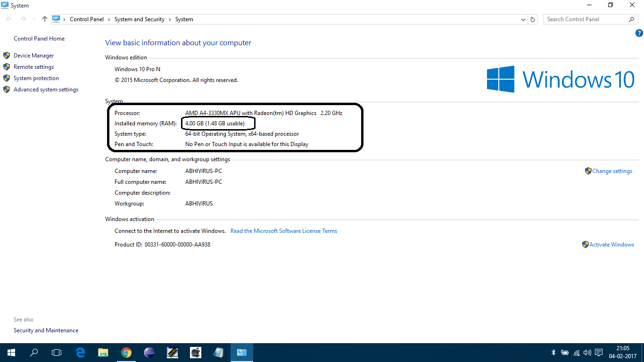This screenshot has height=362, width=644.
Task: Expand the address bar history dropdown
Action: click(523, 19)
